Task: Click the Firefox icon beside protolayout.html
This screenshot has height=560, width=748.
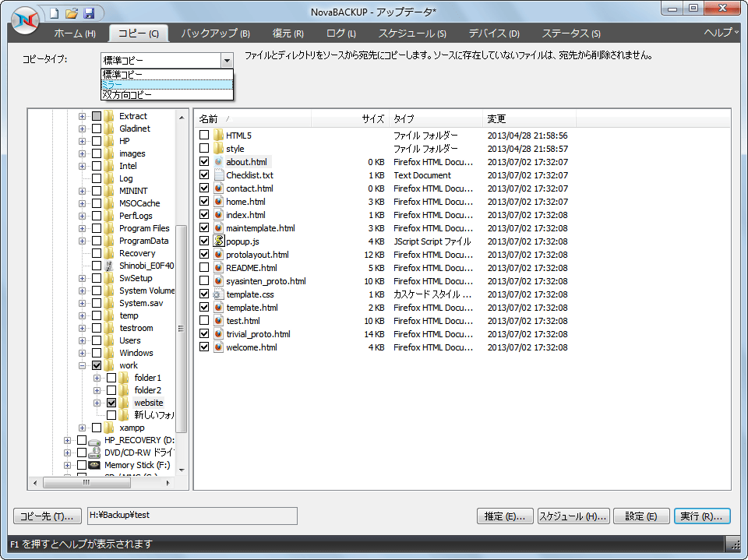Action: click(x=218, y=254)
